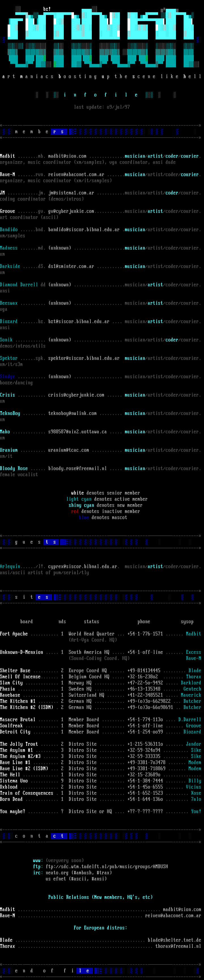
Task: Open the teknoboy@nwlink.com email address
Action: (72, 413)
